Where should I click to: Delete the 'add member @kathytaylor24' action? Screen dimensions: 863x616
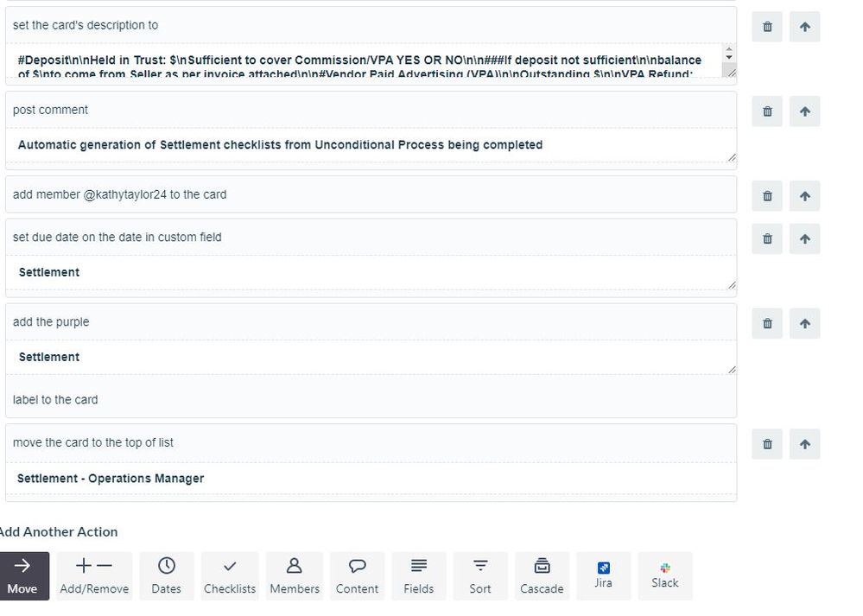(767, 196)
